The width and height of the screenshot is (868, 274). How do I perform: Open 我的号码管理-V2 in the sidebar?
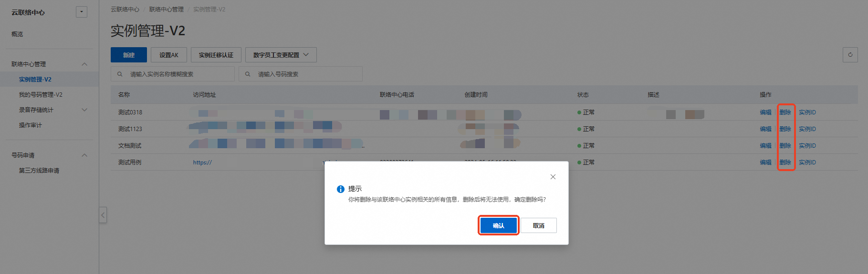tap(41, 94)
